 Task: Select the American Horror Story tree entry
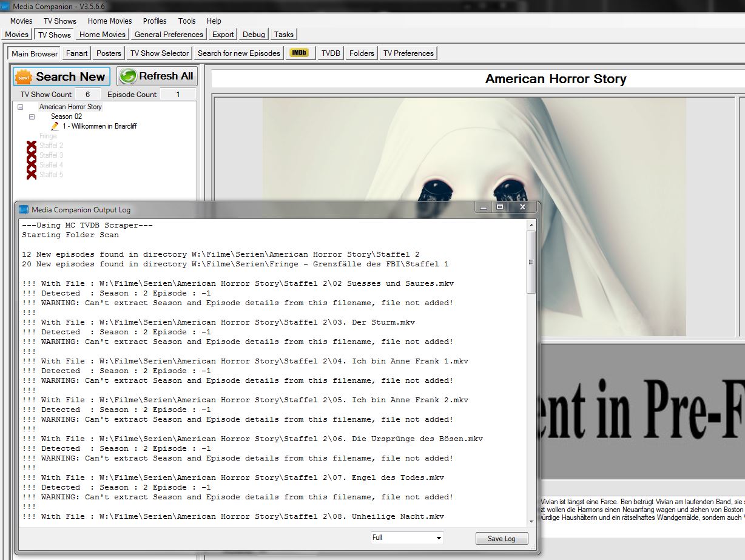pyautogui.click(x=70, y=107)
